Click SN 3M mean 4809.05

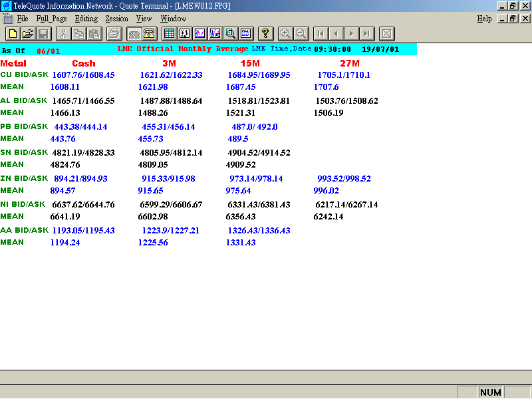pyautogui.click(x=153, y=165)
